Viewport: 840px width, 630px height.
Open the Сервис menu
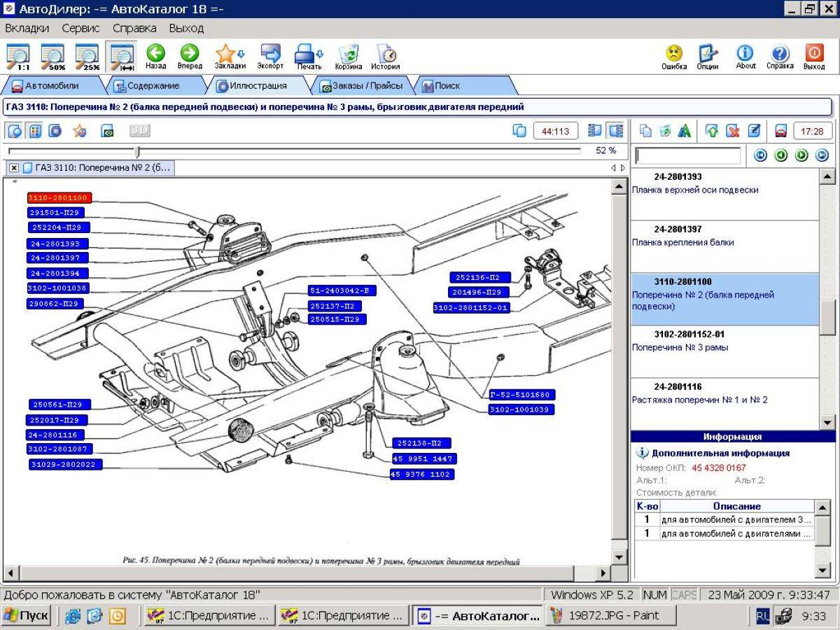[x=80, y=29]
